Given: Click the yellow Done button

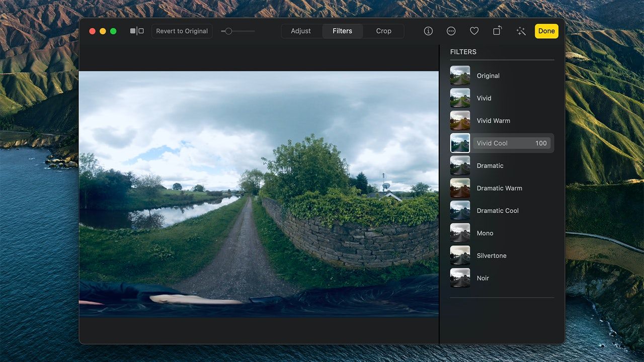Looking at the screenshot, I should [546, 31].
